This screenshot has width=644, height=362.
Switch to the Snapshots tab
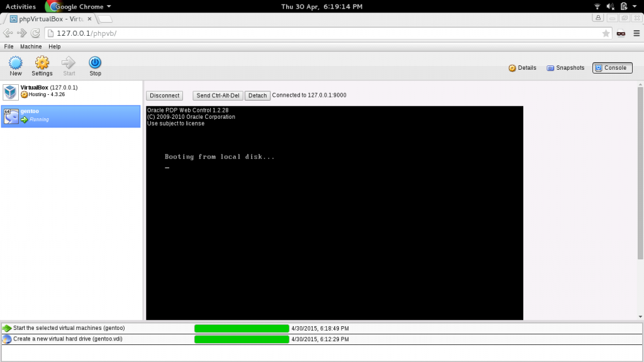565,68
